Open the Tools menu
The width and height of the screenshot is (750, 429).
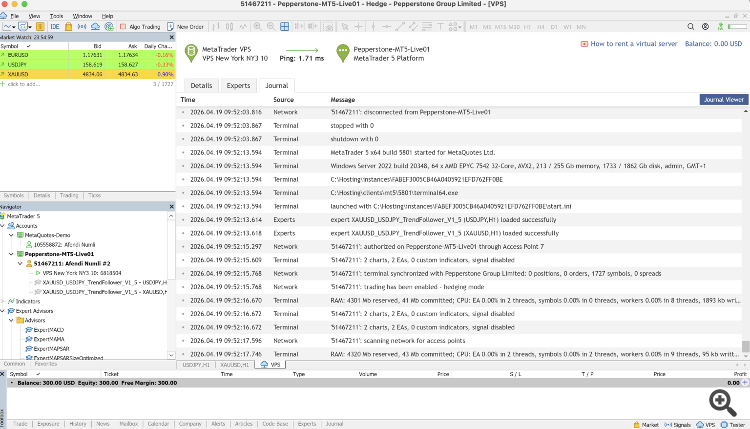[56, 16]
